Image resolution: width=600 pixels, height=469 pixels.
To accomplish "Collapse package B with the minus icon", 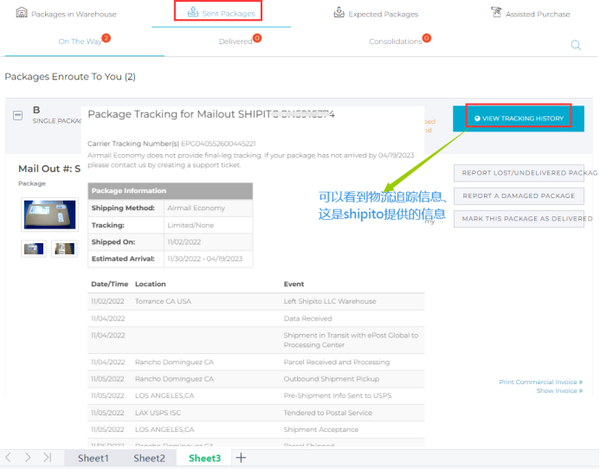I will (x=18, y=115).
